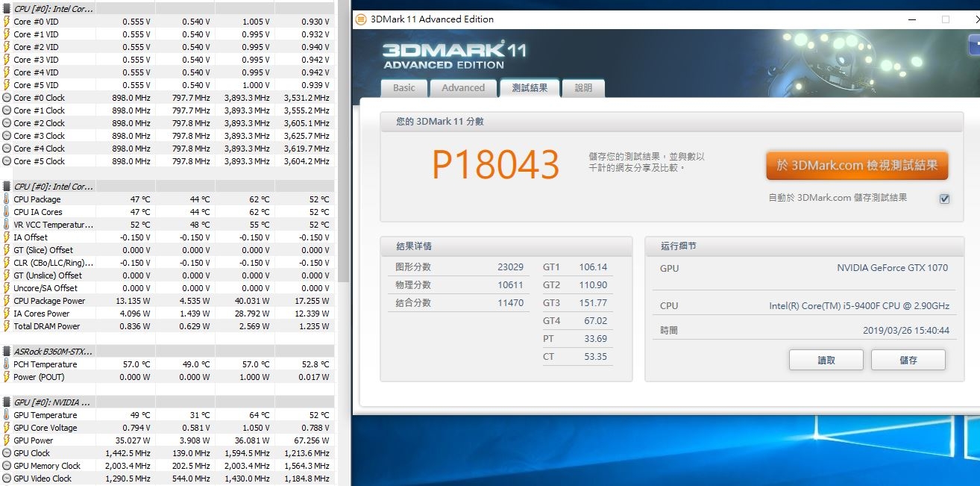Click the Total DRAM Power lightning icon
Screen dimensions: 980x486
coord(7,326)
